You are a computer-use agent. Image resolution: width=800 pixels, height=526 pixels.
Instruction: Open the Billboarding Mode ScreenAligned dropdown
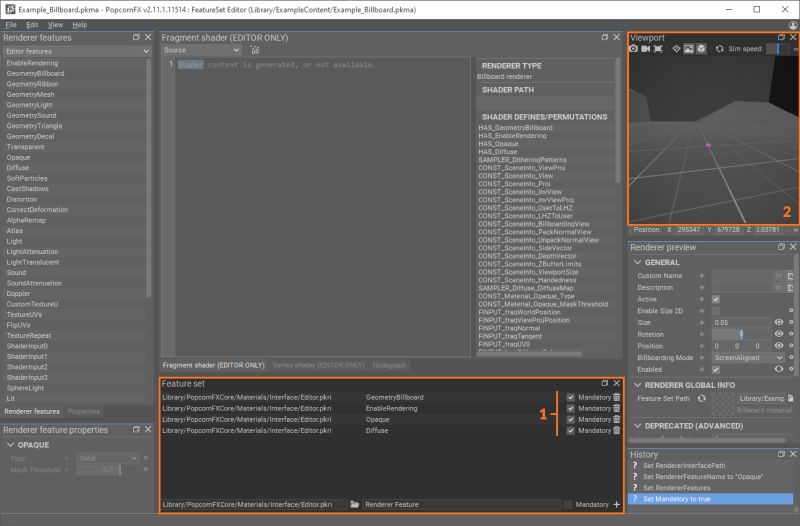pos(748,358)
